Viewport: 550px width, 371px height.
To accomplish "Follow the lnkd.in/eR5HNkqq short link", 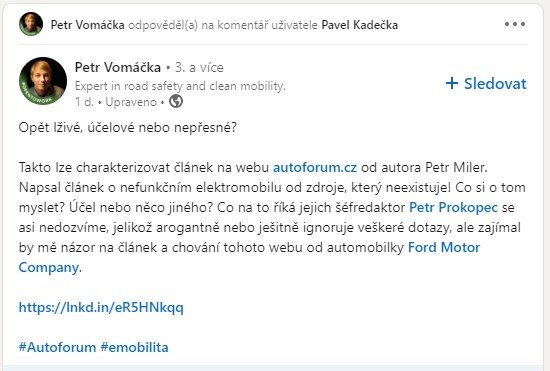I will (x=101, y=307).
